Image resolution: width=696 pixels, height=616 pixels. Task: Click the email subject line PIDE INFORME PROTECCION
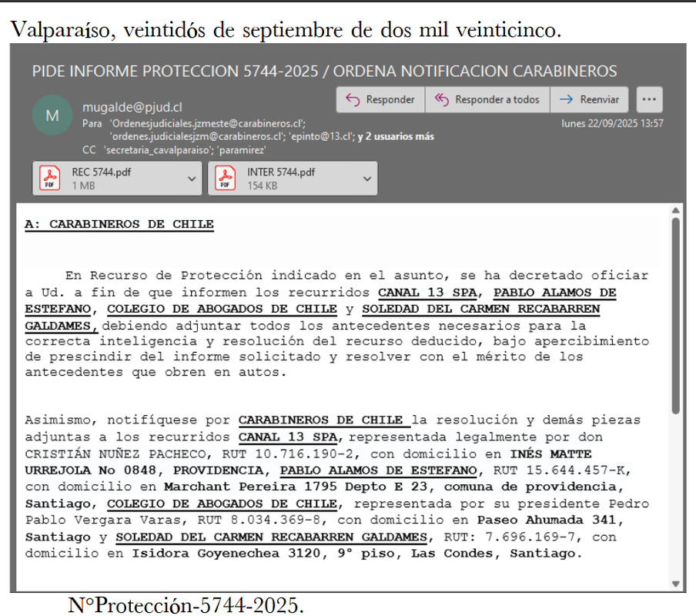click(x=324, y=71)
